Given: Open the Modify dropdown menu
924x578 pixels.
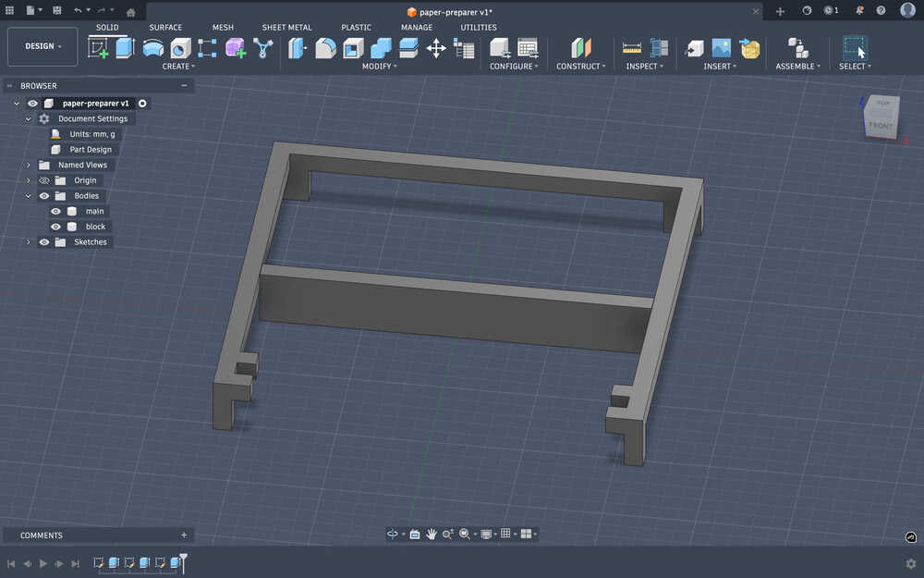Looking at the screenshot, I should point(379,67).
